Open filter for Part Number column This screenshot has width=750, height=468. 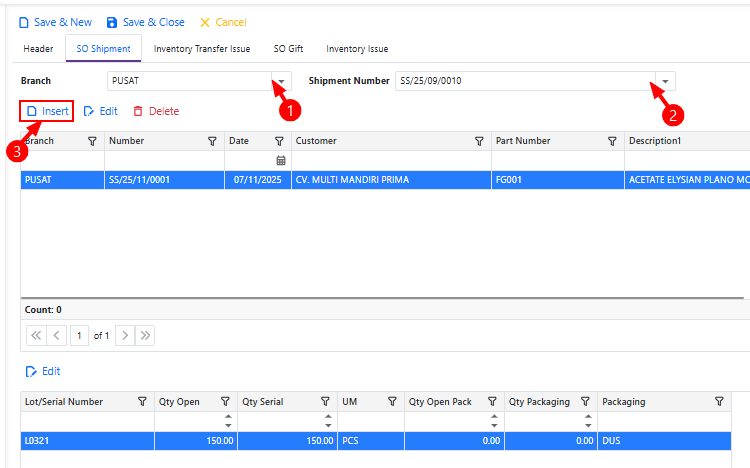(612, 141)
